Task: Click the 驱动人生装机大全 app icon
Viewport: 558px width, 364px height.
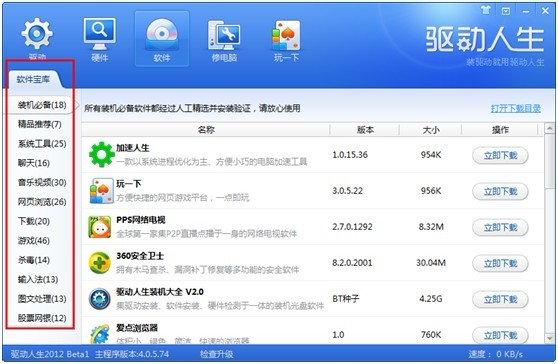Action: (100, 299)
